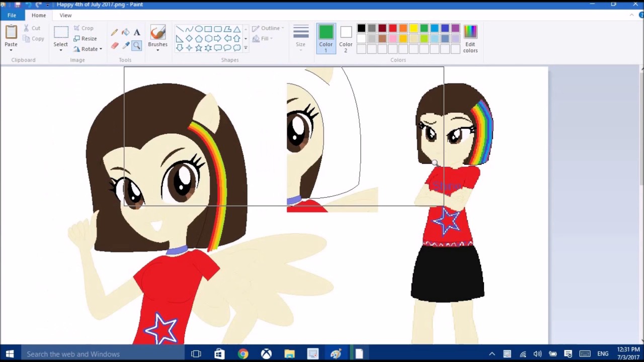644x362 pixels.
Task: Open the shape Outline dropdown
Action: click(268, 28)
